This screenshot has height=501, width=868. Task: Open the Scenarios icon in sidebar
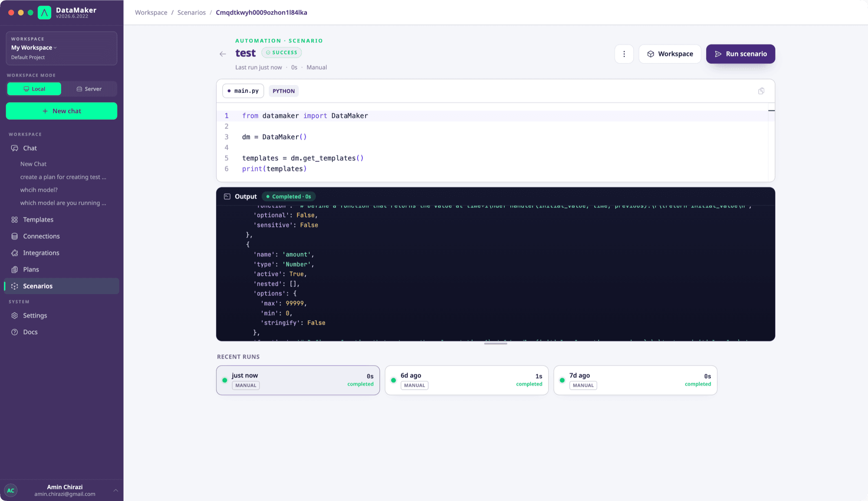[x=15, y=286]
